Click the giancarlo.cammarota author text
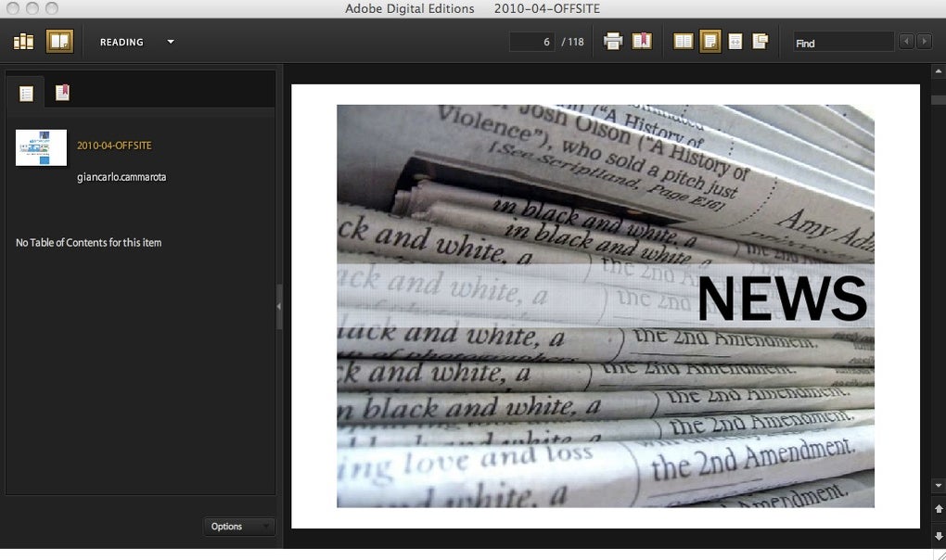The width and height of the screenshot is (946, 560). click(121, 177)
